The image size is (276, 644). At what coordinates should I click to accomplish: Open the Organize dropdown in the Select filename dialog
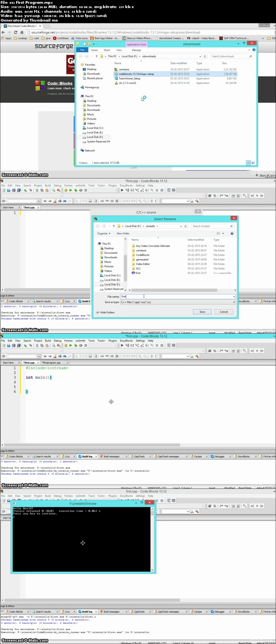(x=104, y=233)
